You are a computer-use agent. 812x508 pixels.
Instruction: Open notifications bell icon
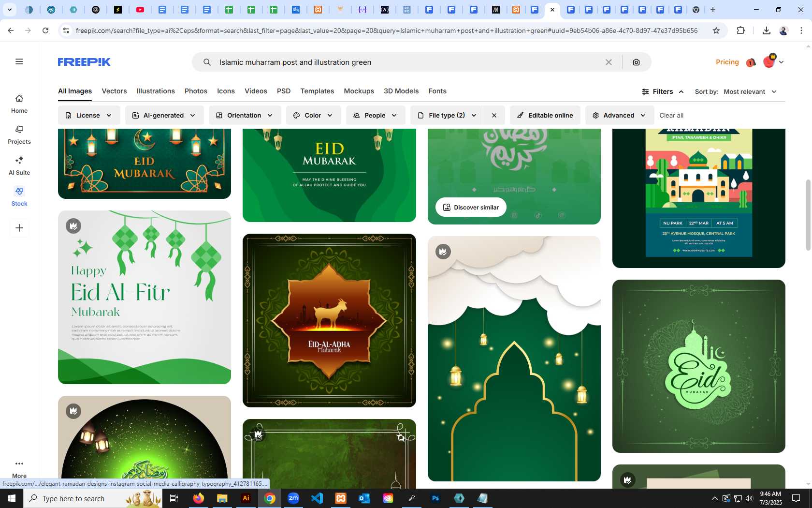pos(751,62)
